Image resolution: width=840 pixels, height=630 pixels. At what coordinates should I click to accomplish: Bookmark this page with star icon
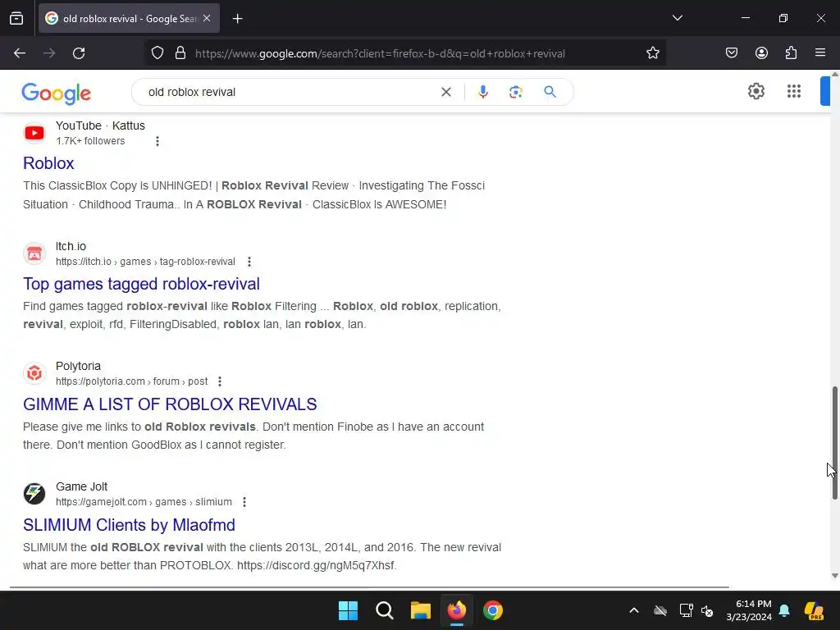coord(652,53)
